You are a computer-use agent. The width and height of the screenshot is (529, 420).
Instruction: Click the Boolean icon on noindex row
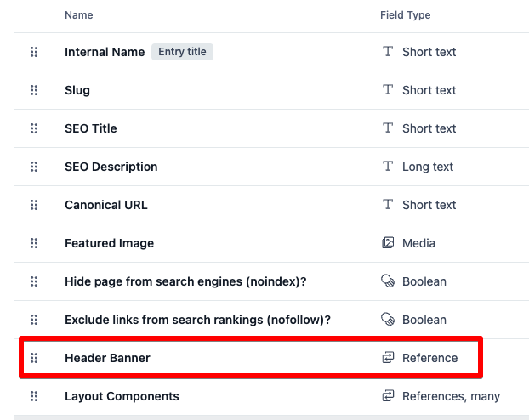pos(388,281)
